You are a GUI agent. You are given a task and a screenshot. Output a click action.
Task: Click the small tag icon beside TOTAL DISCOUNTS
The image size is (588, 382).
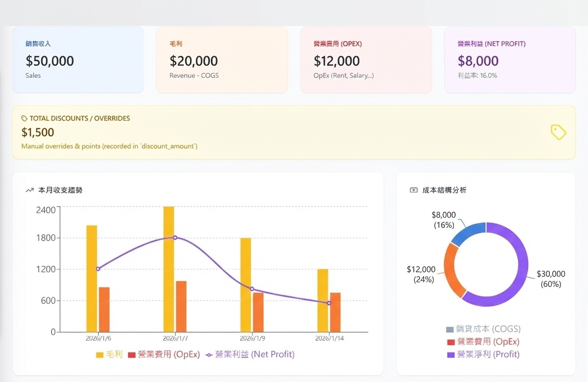(x=24, y=118)
